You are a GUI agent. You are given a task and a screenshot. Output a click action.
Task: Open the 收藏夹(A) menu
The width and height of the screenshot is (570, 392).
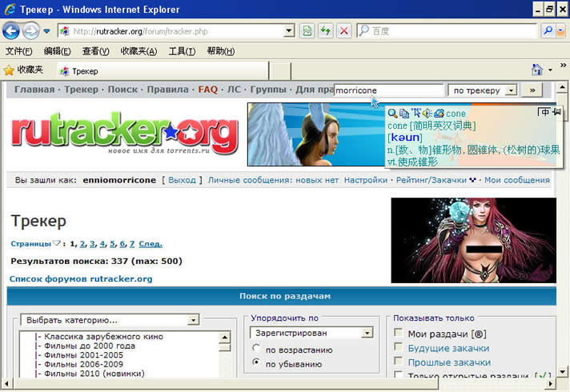click(x=138, y=51)
